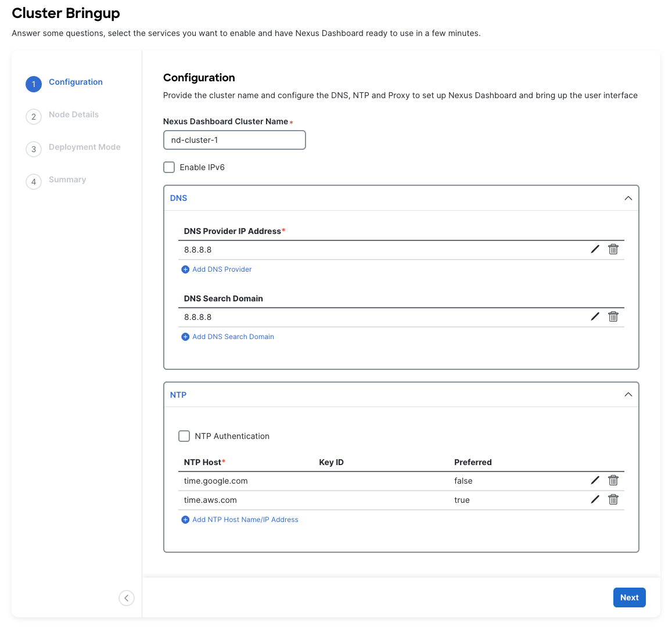Collapse the step sidebar with the chevron button

click(127, 598)
